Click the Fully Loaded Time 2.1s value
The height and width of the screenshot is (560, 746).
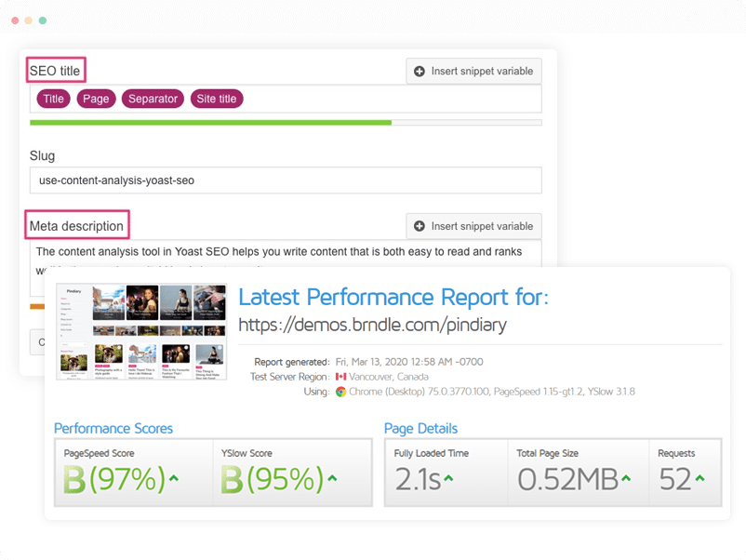tap(419, 479)
